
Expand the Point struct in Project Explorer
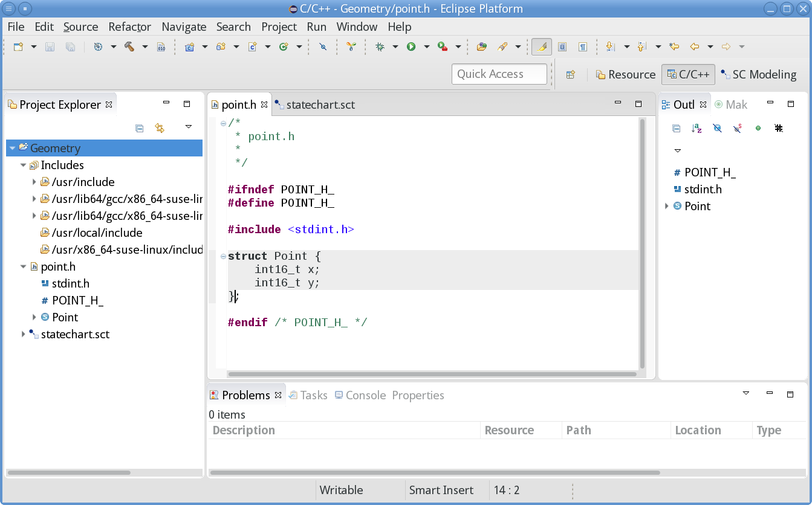click(x=34, y=317)
